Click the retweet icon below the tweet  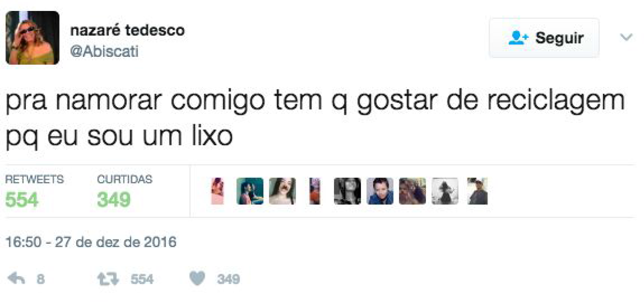108,279
